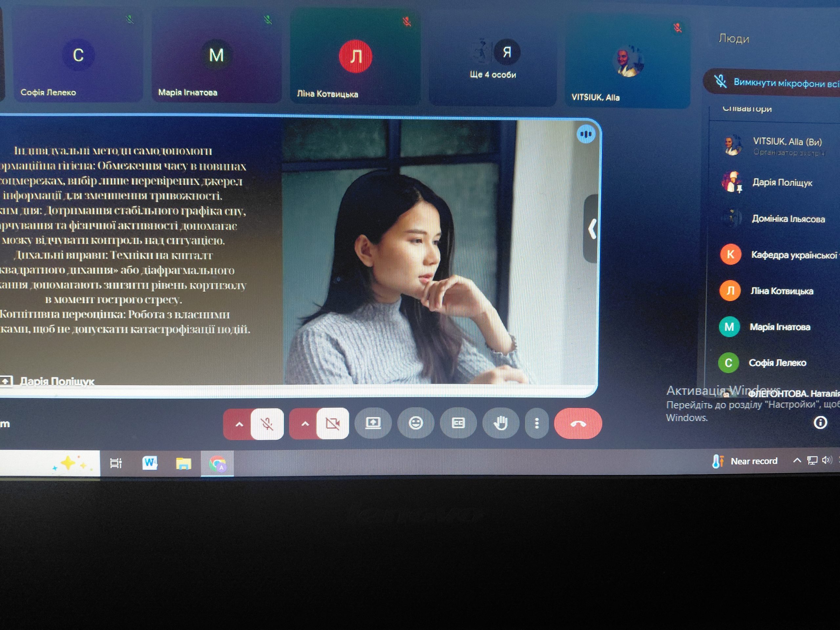The image size is (840, 630).
Task: Turn on captions button
Action: coord(458,423)
